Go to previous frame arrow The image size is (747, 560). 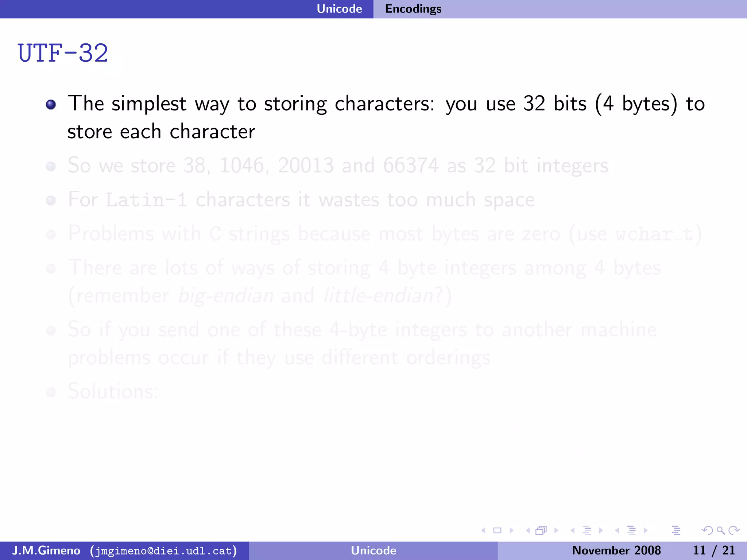pos(527,530)
